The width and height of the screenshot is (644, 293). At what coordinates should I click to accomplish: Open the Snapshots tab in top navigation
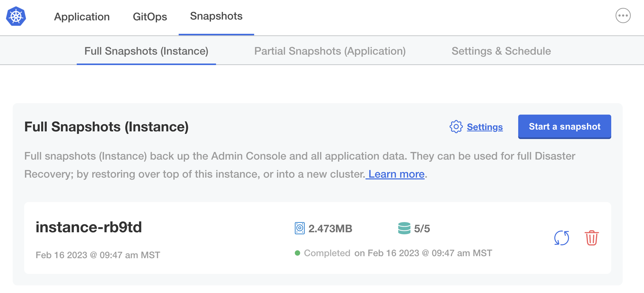(216, 16)
